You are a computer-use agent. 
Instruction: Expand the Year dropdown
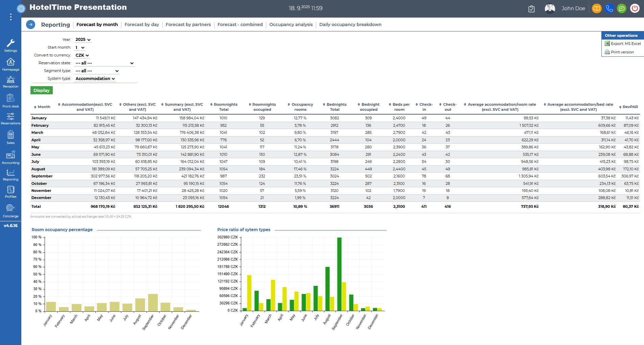pos(83,40)
